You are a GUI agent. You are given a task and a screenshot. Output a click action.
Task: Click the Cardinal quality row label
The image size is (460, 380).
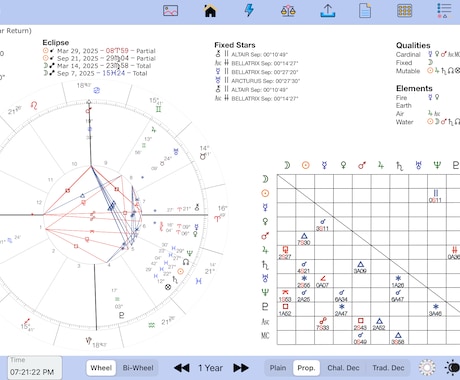pyautogui.click(x=408, y=54)
